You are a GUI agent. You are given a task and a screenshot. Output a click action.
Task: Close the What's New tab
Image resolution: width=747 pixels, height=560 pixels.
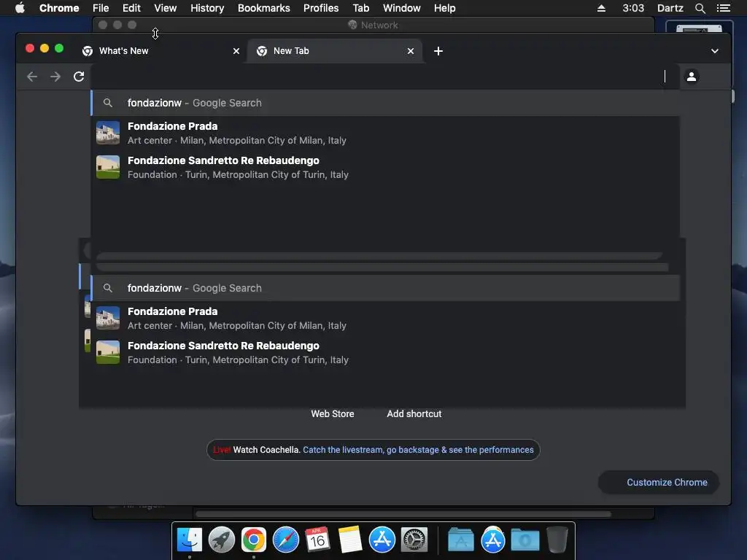coord(236,51)
